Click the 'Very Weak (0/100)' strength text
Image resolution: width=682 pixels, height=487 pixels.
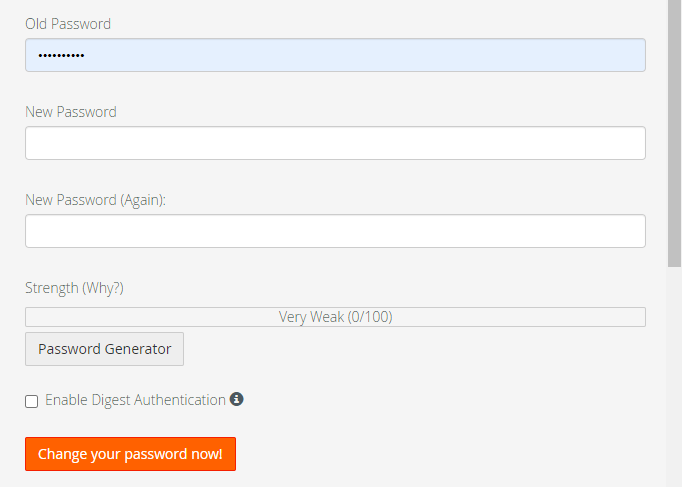point(335,317)
